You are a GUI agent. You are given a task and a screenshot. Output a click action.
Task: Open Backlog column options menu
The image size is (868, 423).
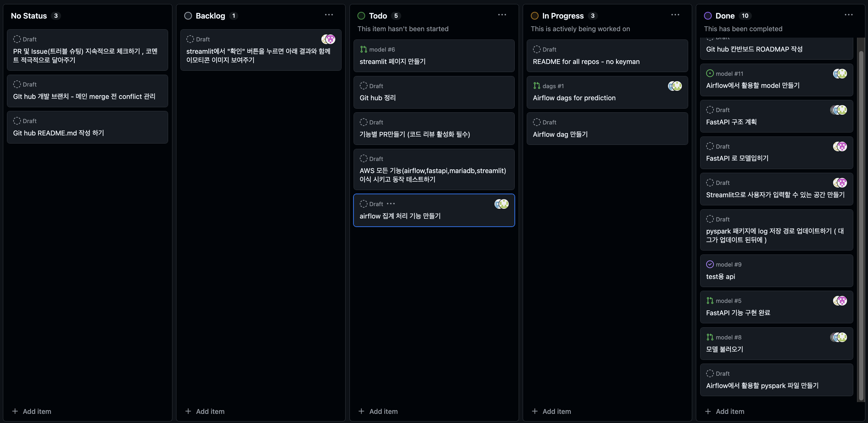tap(329, 15)
